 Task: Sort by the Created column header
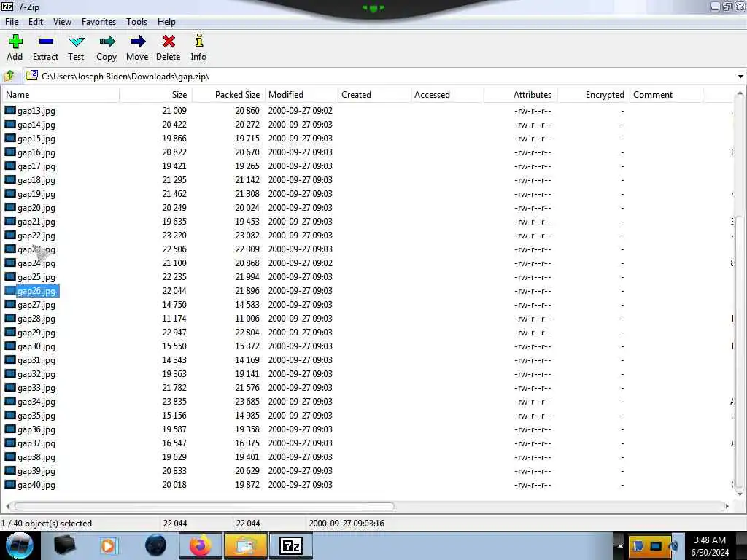[374, 95]
